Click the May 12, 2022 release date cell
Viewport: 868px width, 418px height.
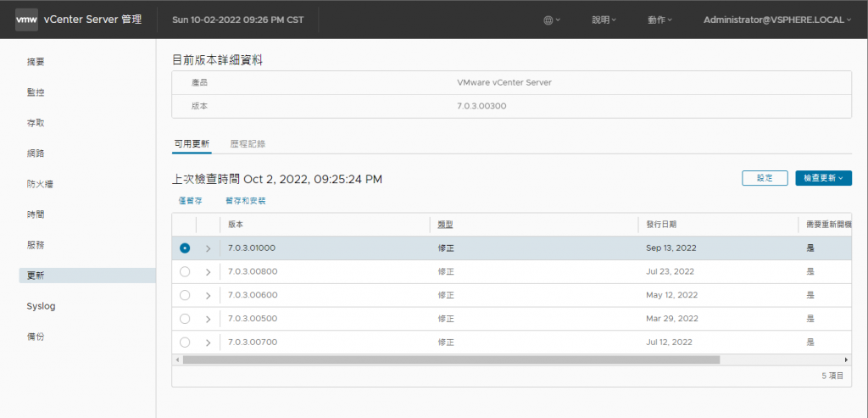[671, 295]
